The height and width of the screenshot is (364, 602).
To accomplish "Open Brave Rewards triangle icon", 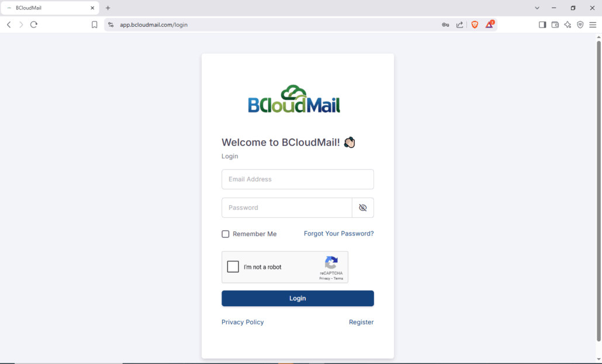I will point(490,25).
